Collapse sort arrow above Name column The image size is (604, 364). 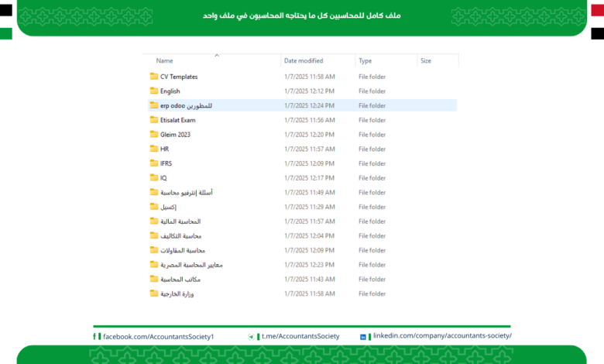coord(217,55)
